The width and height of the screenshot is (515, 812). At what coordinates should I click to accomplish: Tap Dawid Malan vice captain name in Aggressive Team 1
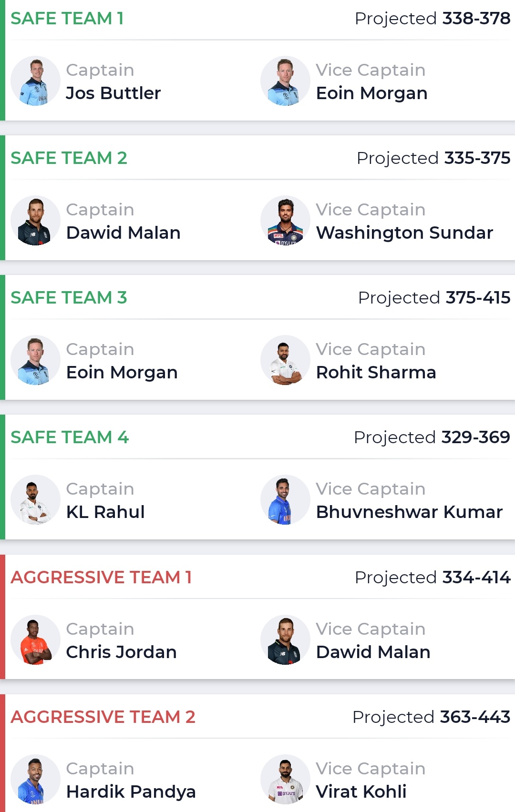tap(373, 652)
